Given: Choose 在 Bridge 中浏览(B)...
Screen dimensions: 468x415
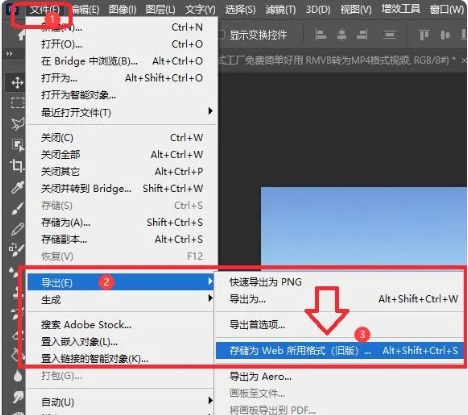Looking at the screenshot, I should [122, 61].
